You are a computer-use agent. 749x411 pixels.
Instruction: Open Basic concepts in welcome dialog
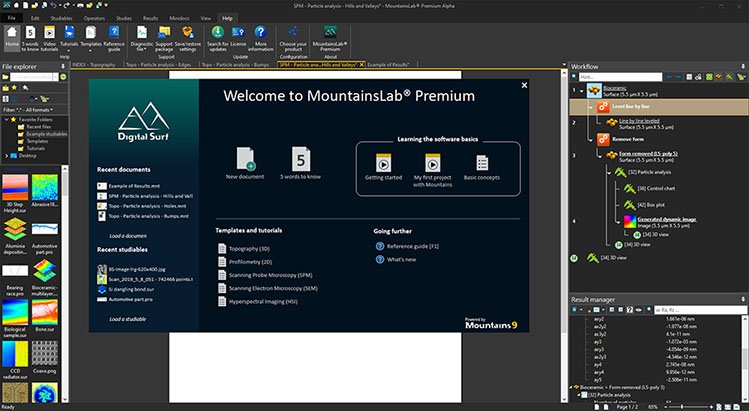tap(482, 167)
